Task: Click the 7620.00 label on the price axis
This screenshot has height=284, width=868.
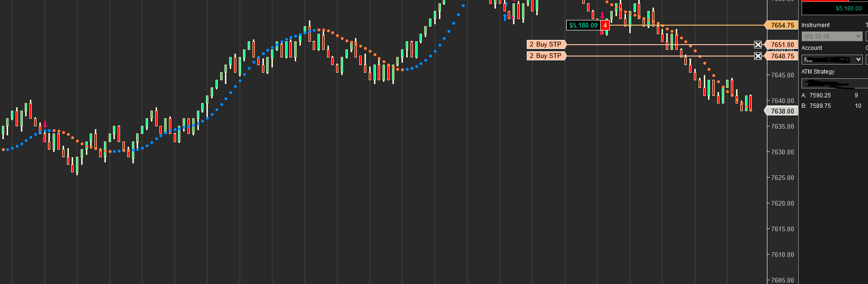Action: pyautogui.click(x=783, y=203)
